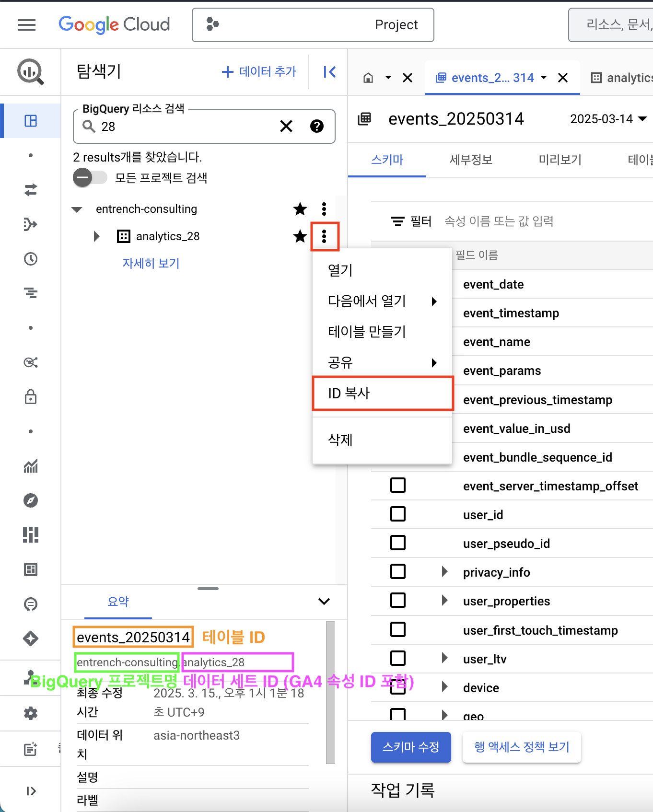Close the home tab
The image size is (653, 812).
point(408,78)
